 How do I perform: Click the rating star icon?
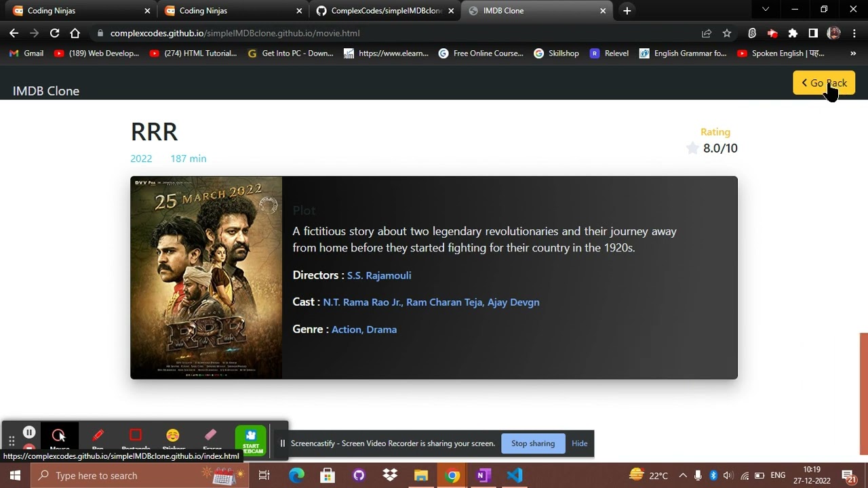692,148
